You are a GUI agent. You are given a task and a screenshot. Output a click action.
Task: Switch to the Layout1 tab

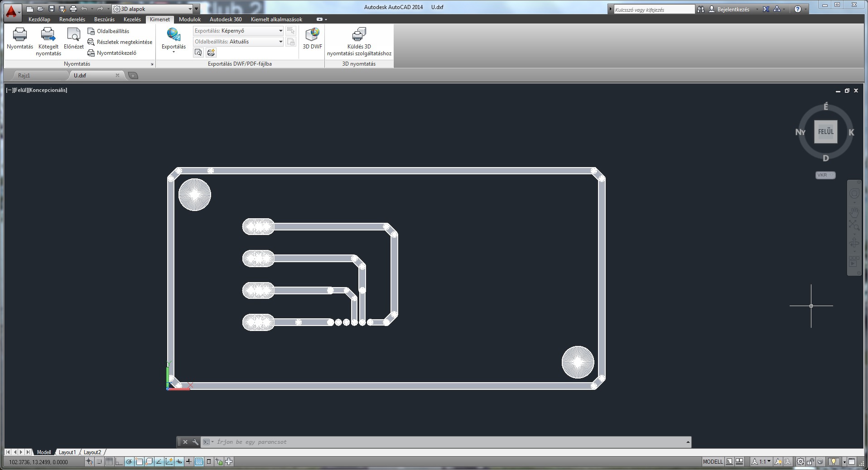[67, 452]
